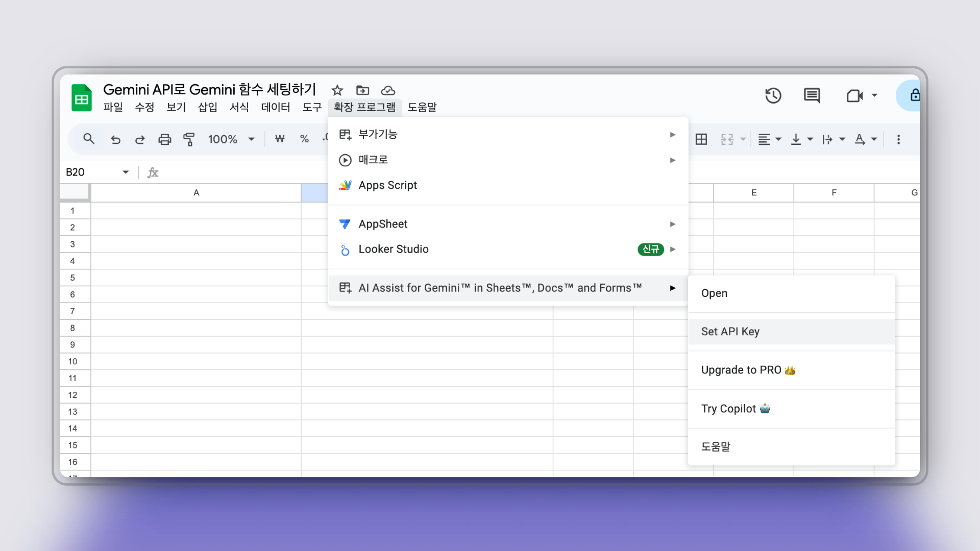Redo the last action
980x551 pixels.
tap(140, 139)
